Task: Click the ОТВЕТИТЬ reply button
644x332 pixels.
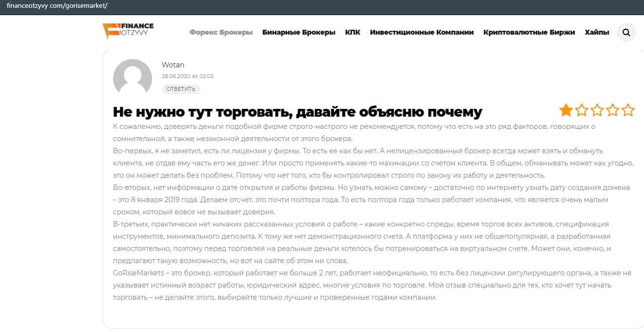Action: (181, 89)
